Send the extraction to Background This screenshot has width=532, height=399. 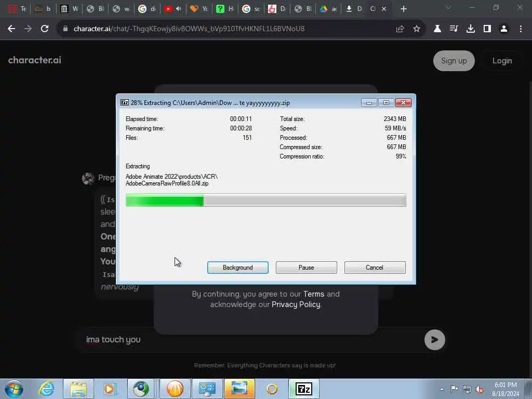tap(237, 268)
